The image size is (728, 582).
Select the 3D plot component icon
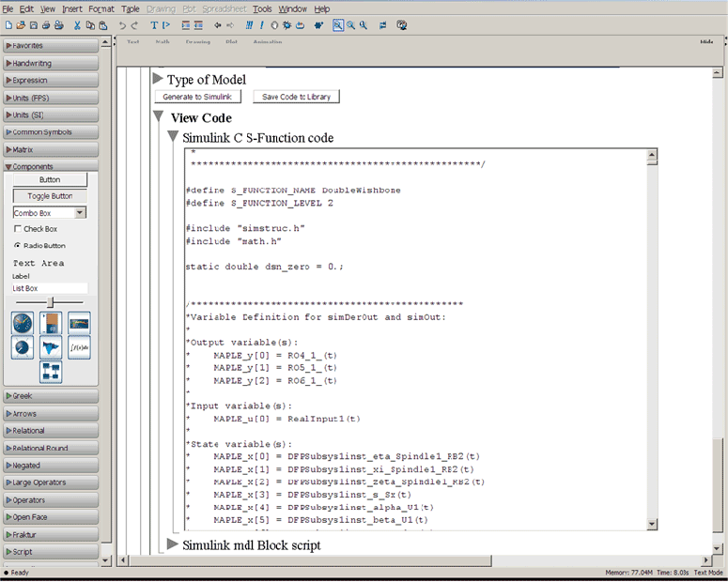click(x=51, y=348)
